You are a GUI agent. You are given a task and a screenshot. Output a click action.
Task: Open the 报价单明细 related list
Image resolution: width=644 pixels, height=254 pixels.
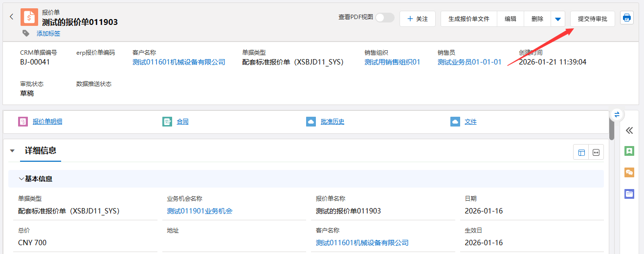click(47, 122)
